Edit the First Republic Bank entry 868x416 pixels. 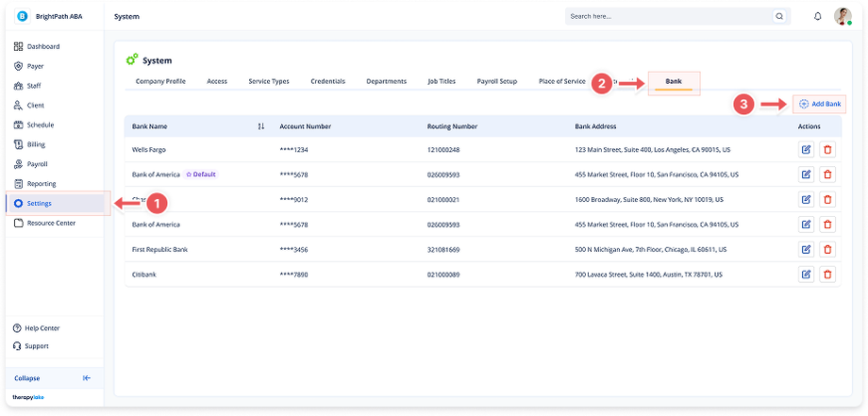(x=806, y=249)
